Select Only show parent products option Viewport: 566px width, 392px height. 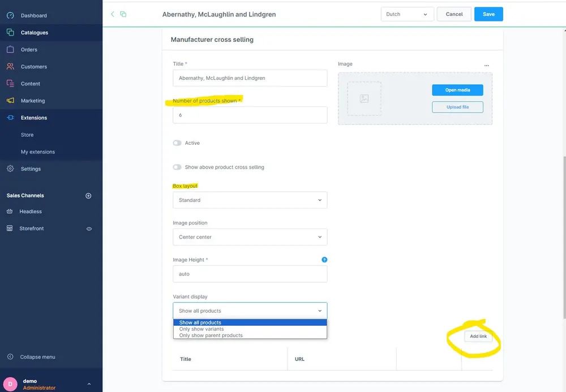[x=250, y=335]
